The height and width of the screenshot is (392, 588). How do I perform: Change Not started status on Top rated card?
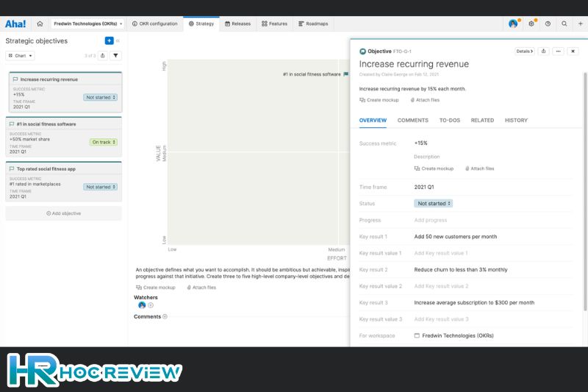pos(101,187)
